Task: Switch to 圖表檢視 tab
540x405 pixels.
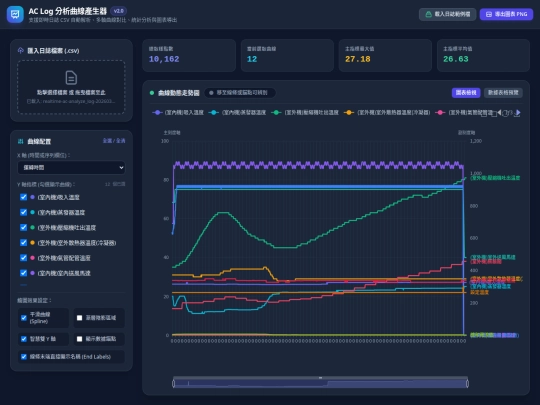Action: pyautogui.click(x=466, y=93)
